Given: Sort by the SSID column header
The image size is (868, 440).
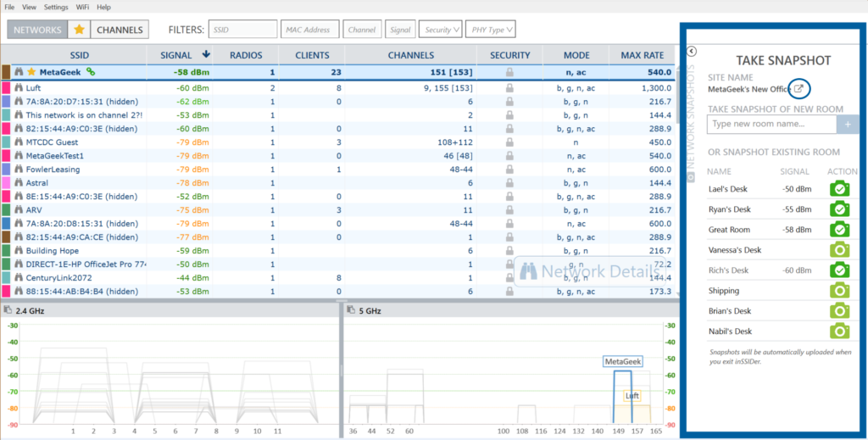Looking at the screenshot, I should (x=79, y=55).
